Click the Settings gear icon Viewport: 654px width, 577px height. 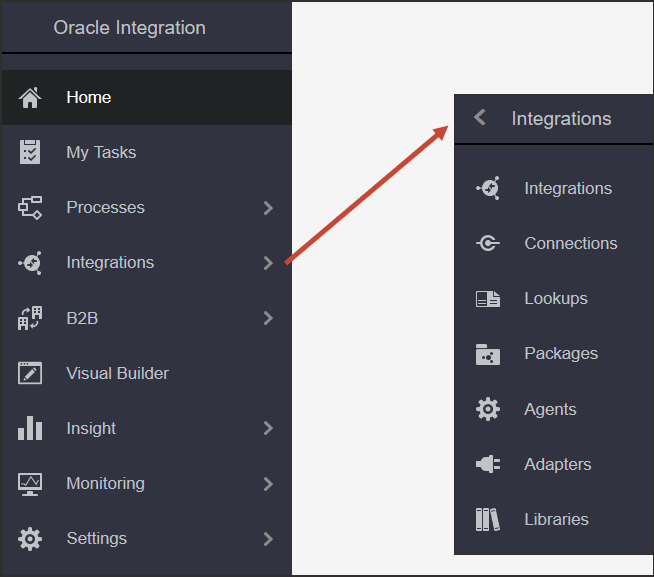pyautogui.click(x=30, y=539)
